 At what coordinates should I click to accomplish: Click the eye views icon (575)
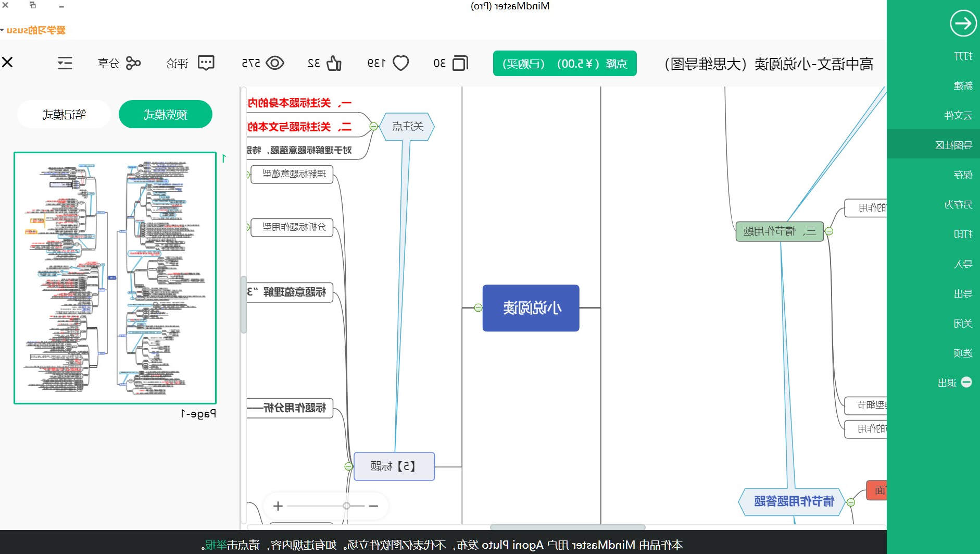pyautogui.click(x=275, y=63)
